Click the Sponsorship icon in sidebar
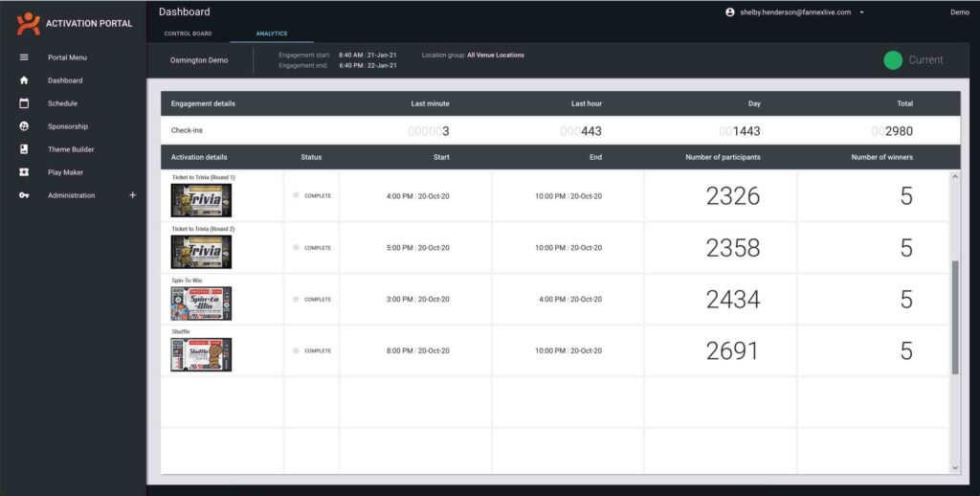The image size is (980, 496). (x=24, y=126)
